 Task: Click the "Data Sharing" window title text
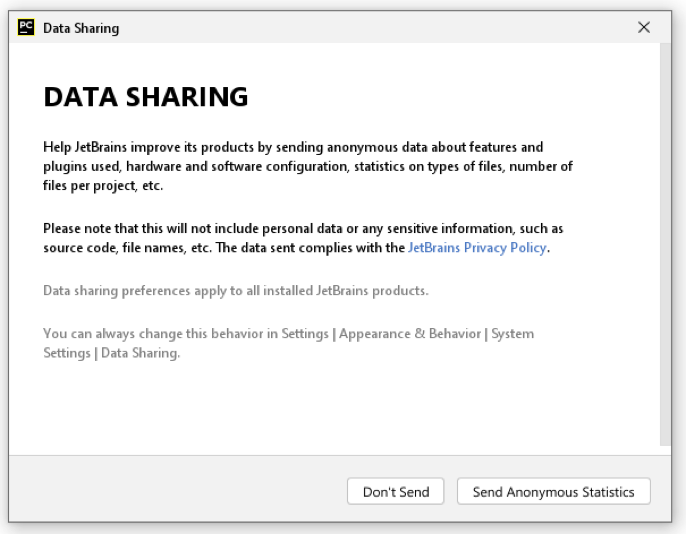coord(81,28)
